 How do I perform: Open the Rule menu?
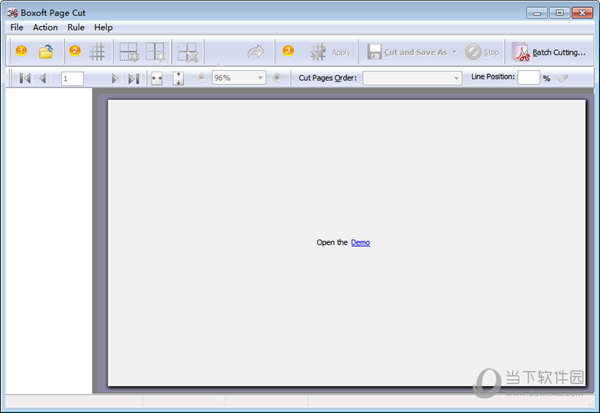pos(76,28)
